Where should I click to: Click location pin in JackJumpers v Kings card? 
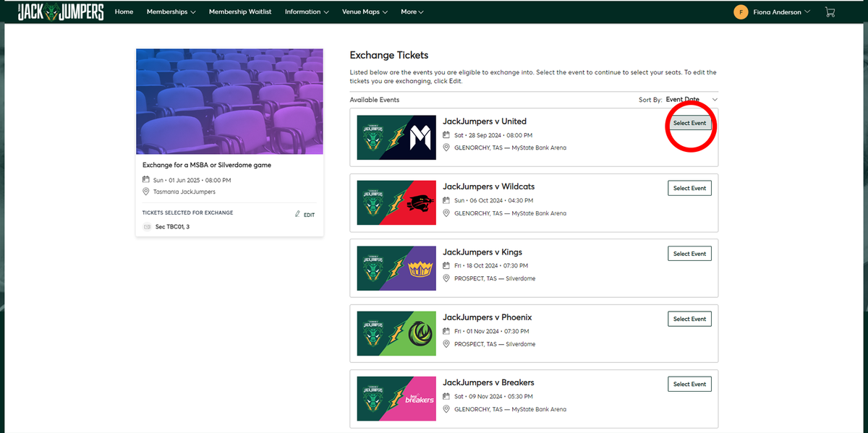pos(447,278)
